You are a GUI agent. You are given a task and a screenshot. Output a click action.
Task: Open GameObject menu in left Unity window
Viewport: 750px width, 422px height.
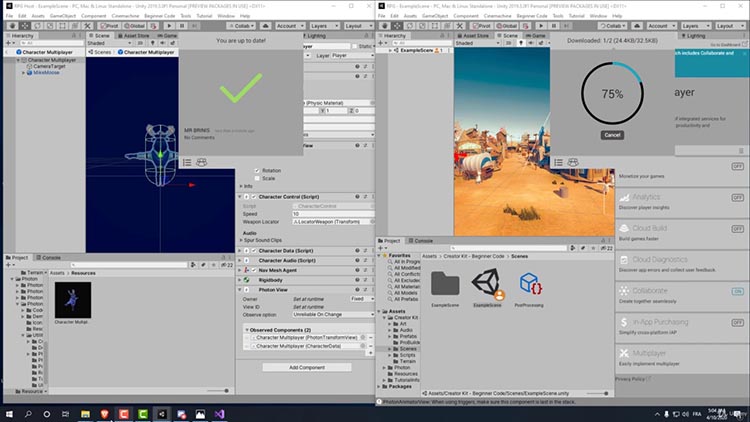[x=63, y=16]
